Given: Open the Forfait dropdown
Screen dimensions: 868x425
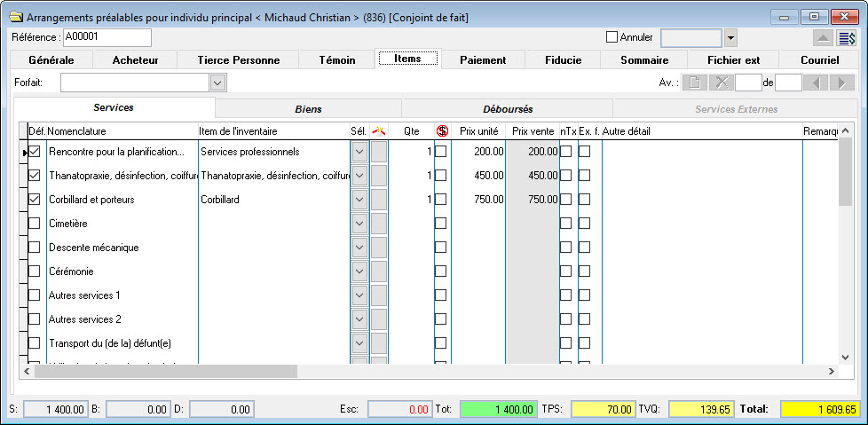Looking at the screenshot, I should [x=217, y=83].
